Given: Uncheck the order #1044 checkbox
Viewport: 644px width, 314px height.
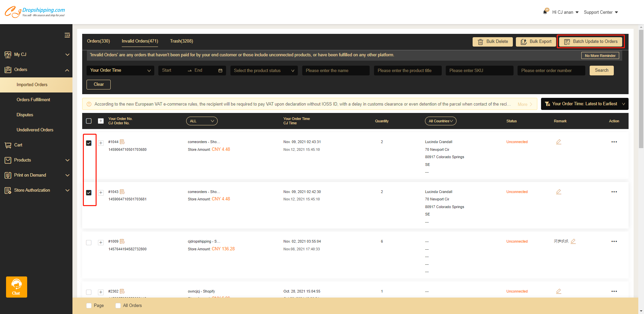Looking at the screenshot, I should 89,143.
